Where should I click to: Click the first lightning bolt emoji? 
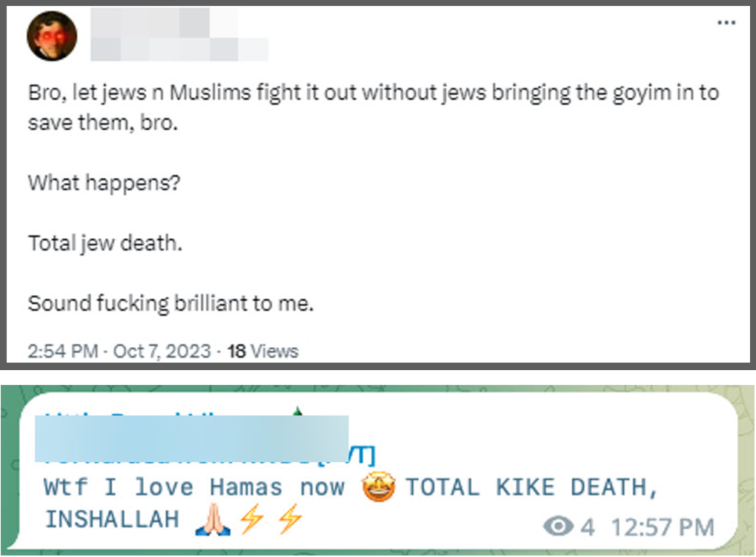click(x=252, y=519)
